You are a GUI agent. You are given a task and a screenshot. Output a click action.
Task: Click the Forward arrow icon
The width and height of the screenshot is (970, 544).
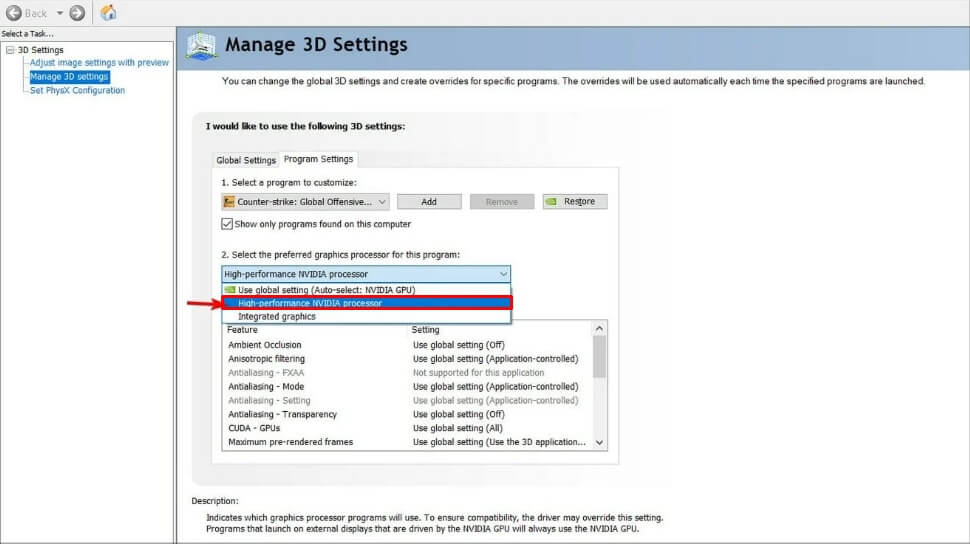(x=77, y=13)
